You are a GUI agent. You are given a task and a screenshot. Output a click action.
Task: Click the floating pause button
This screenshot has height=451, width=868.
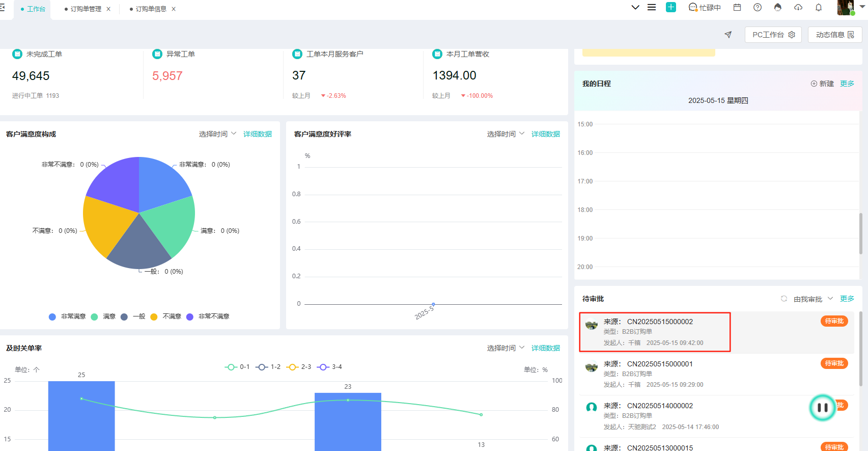823,408
